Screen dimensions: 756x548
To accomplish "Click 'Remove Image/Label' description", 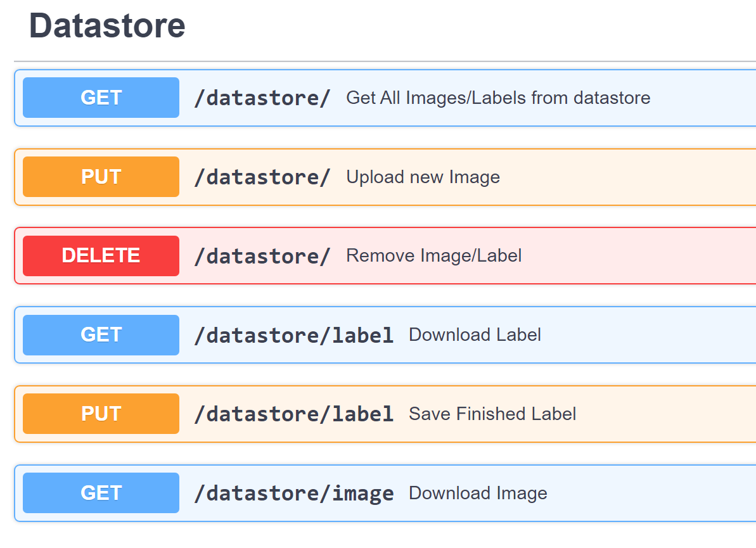I will pos(433,255).
